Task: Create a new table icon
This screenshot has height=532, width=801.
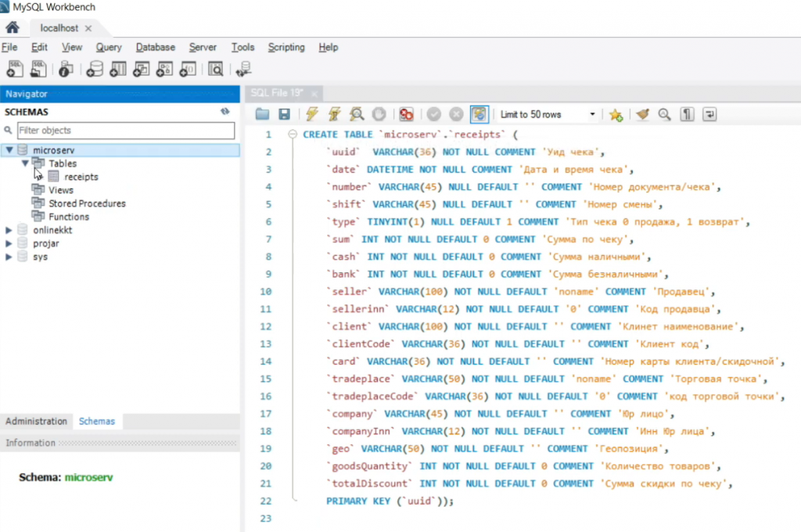Action: click(117, 69)
